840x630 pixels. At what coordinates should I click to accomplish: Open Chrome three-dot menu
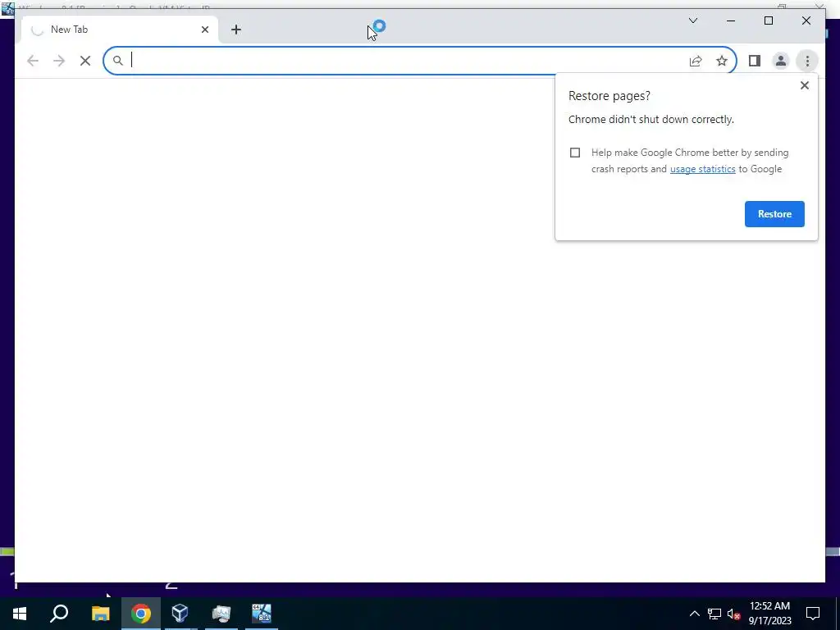tap(807, 61)
